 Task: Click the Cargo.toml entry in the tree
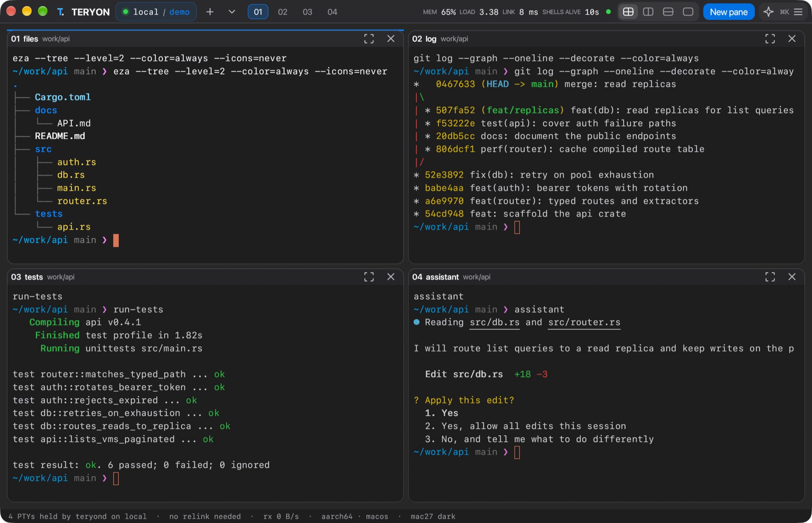(63, 98)
